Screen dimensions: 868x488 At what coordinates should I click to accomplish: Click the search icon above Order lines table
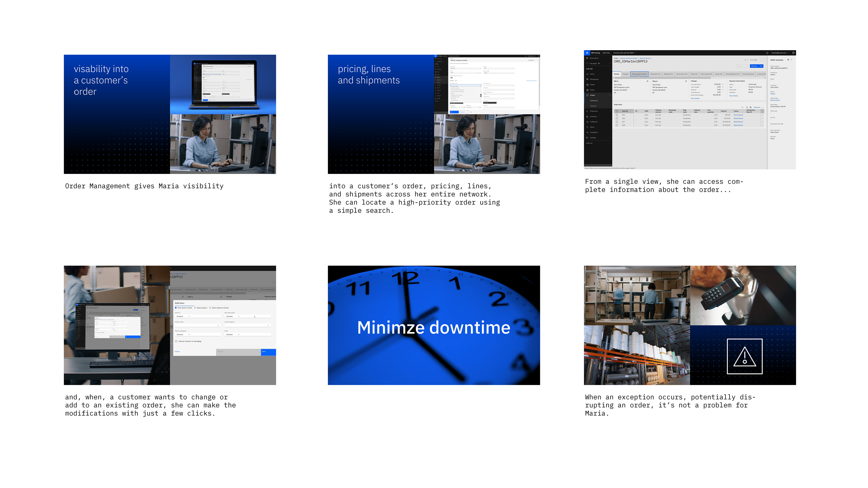pos(742,108)
